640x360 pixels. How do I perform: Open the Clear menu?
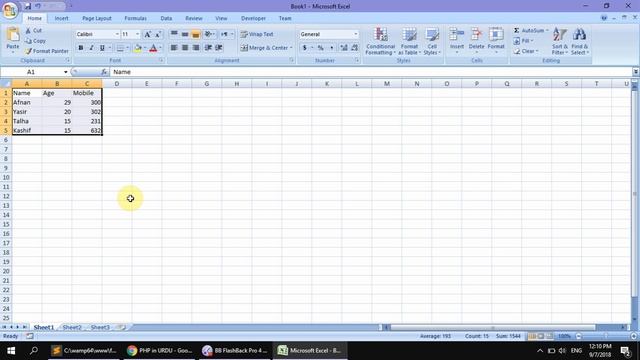[x=526, y=51]
